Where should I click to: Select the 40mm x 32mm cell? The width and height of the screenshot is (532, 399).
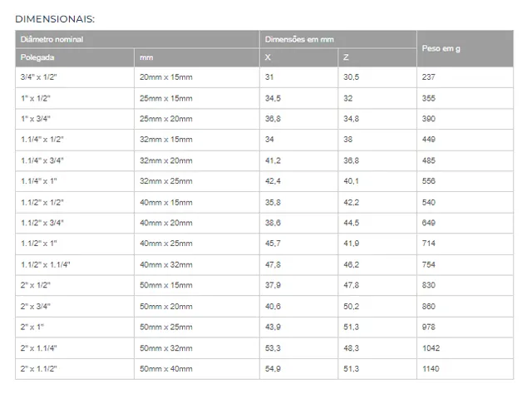197,264
